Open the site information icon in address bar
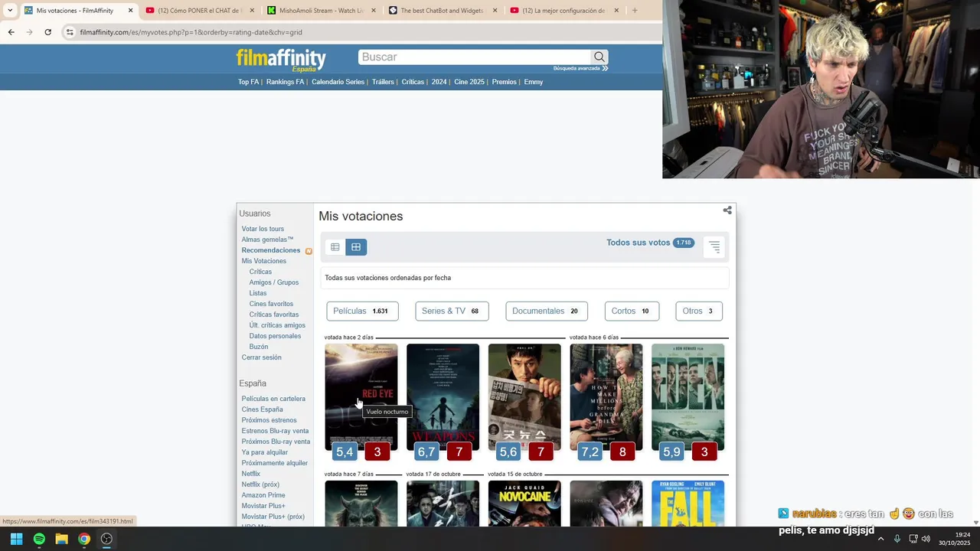The image size is (980, 551). [70, 32]
